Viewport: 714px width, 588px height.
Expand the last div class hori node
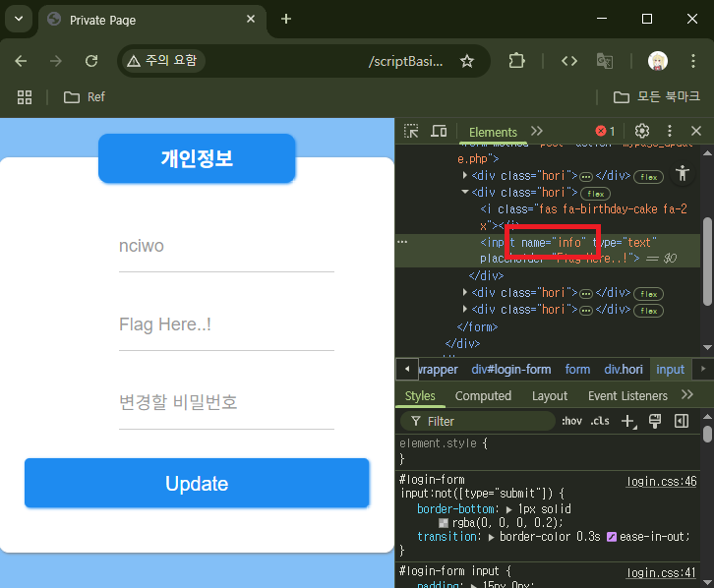click(464, 309)
